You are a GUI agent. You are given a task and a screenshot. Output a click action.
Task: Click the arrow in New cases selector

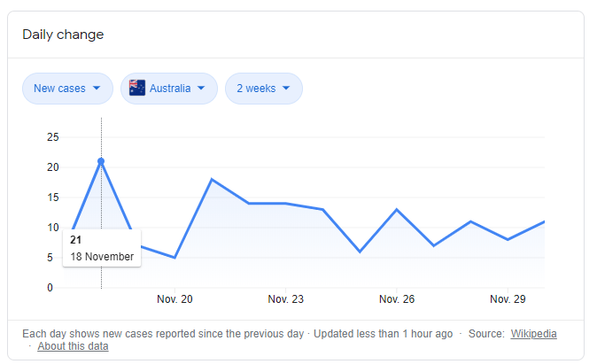click(x=96, y=88)
